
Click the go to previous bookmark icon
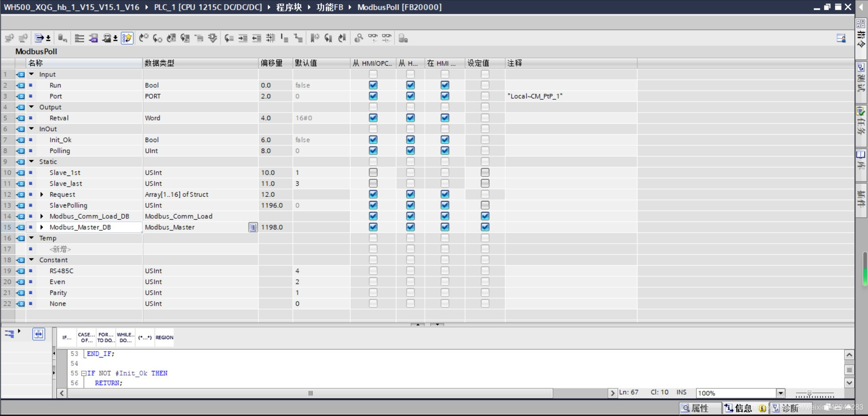pyautogui.click(x=342, y=38)
